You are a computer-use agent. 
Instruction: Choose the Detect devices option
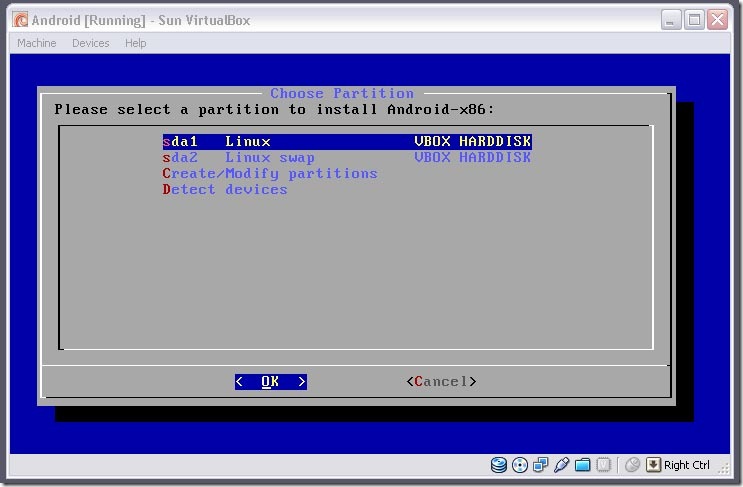[225, 190]
